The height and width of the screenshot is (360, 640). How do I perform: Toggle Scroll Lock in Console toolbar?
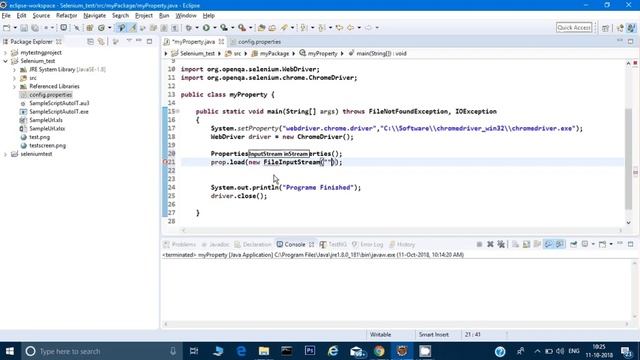click(x=526, y=244)
